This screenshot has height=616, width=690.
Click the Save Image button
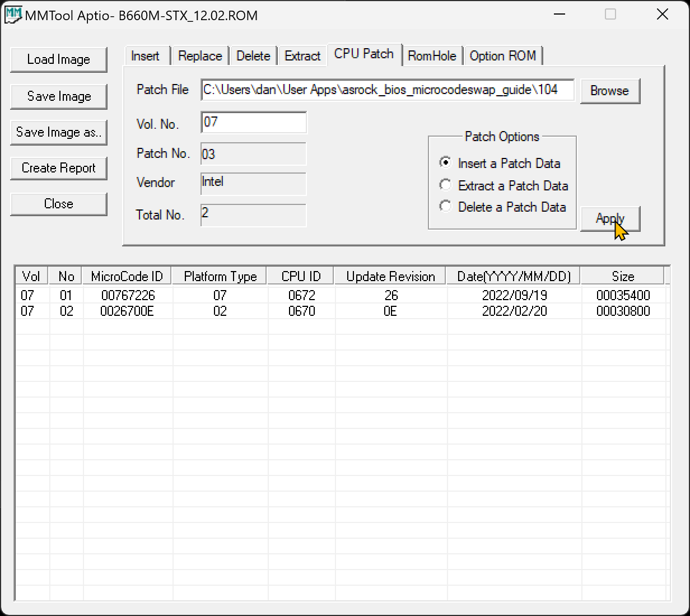coord(59,96)
